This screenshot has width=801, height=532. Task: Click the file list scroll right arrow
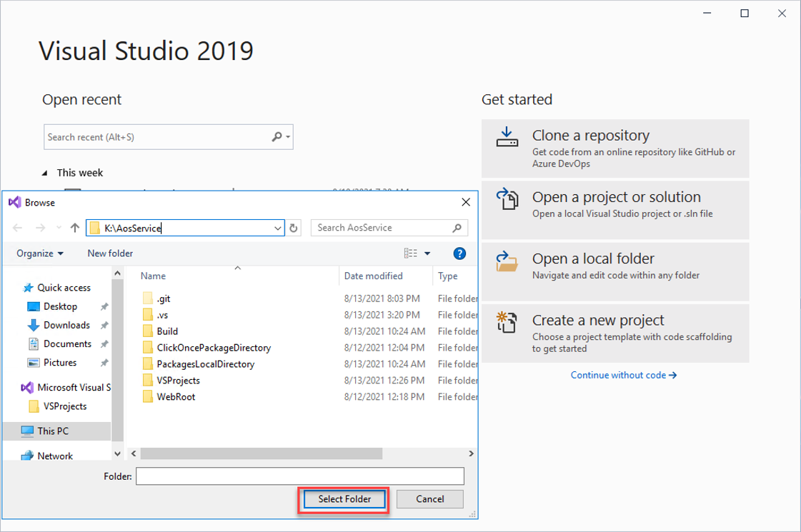pos(471,453)
